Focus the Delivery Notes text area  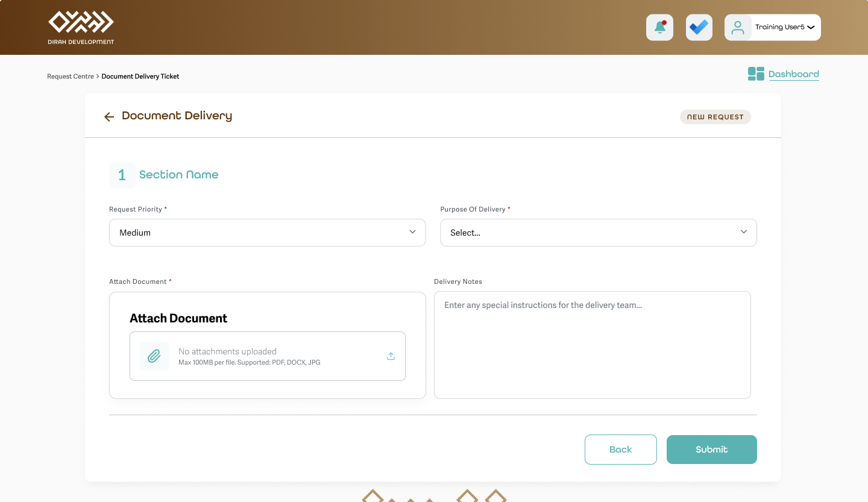593,345
